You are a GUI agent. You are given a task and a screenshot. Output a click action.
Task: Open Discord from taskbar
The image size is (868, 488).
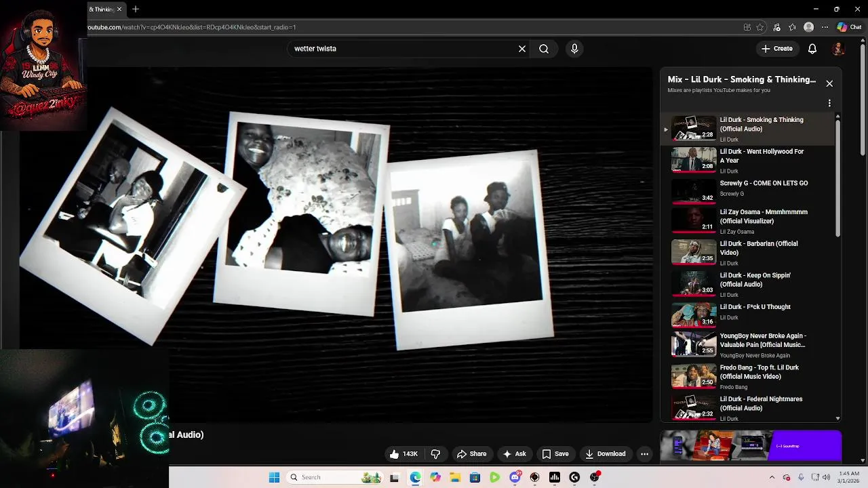tap(515, 477)
